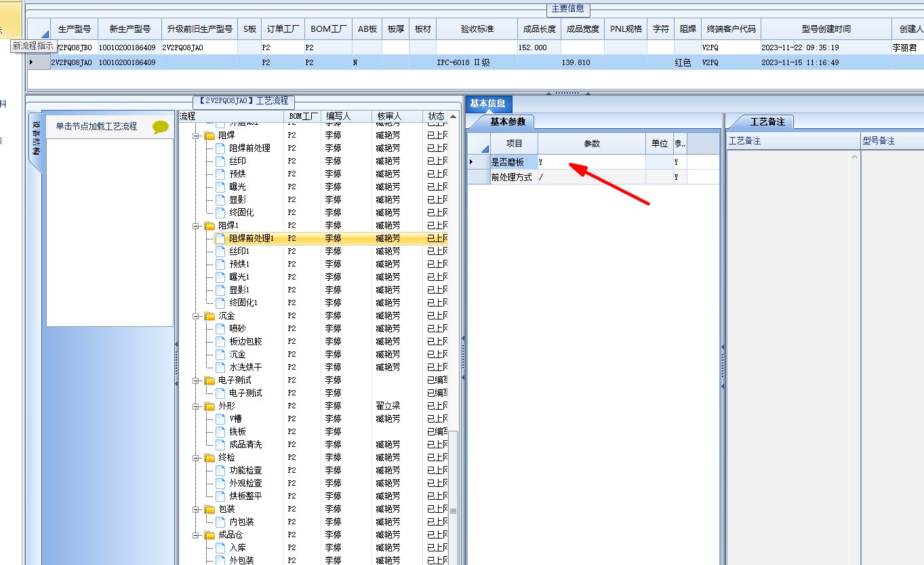Collapse the 成品仓 tree node

197,535
